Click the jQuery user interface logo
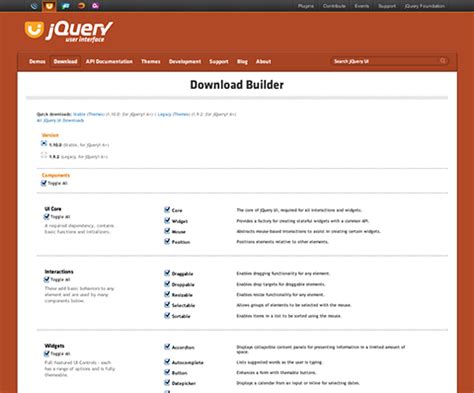This screenshot has height=393, width=474. (x=69, y=32)
